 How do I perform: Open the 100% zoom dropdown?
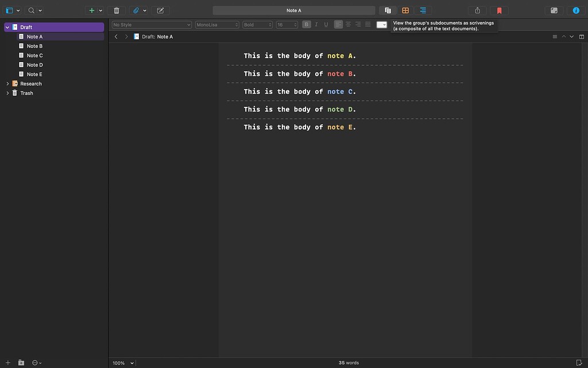click(x=123, y=363)
